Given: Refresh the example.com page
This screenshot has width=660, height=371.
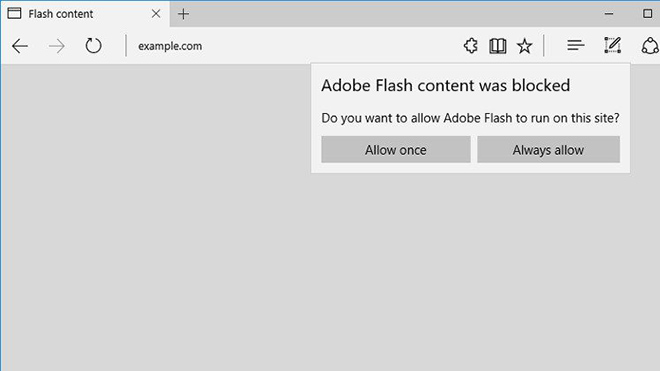Looking at the screenshot, I should pos(93,46).
